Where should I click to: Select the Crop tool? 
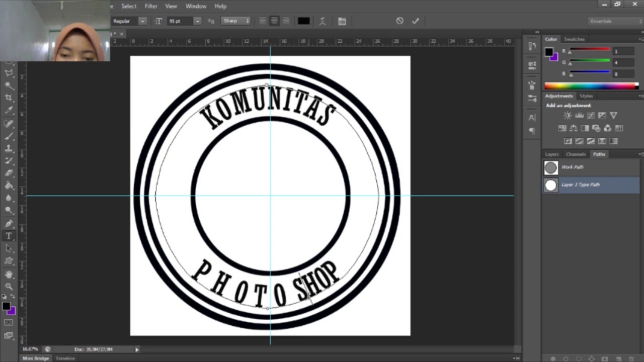point(9,98)
